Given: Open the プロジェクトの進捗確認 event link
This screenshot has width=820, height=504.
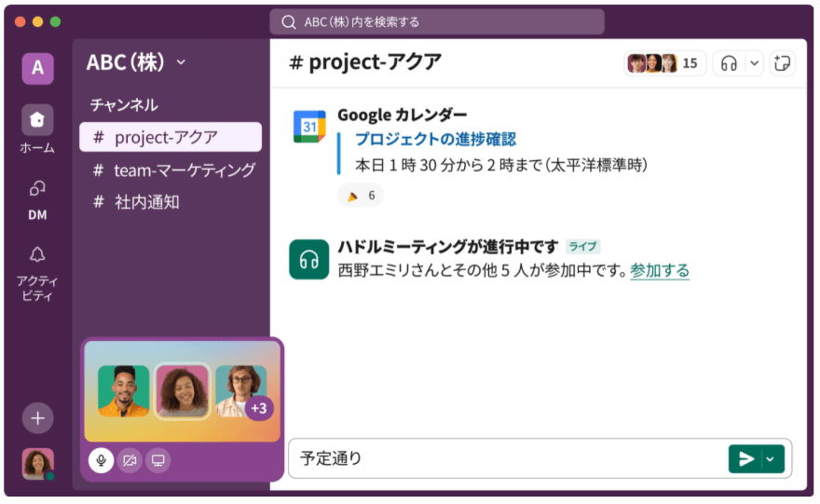Looking at the screenshot, I should [436, 139].
